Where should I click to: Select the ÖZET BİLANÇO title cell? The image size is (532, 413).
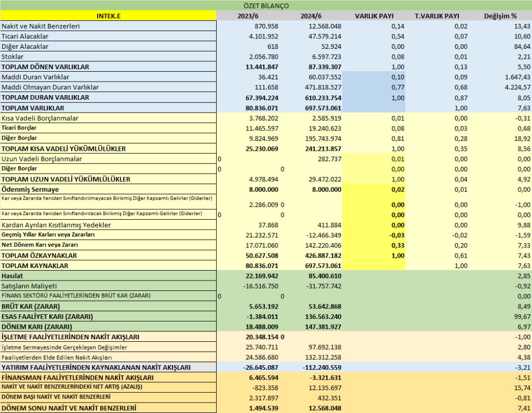click(x=266, y=5)
